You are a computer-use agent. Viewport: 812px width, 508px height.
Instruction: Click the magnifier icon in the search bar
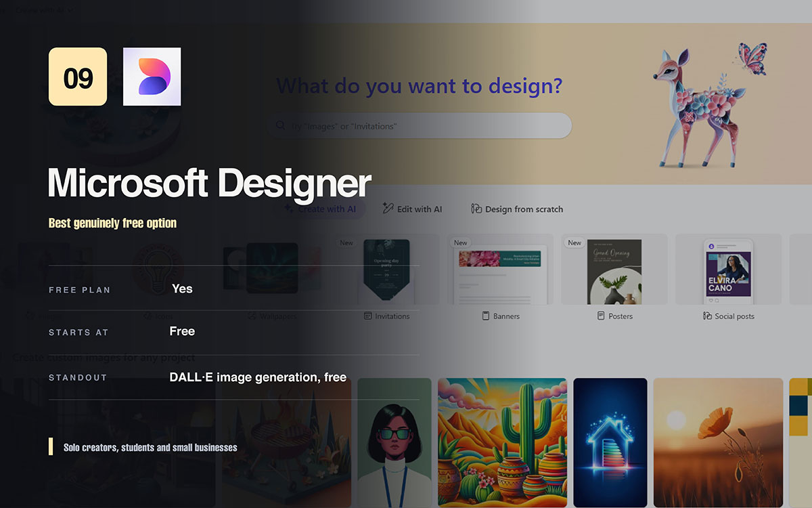pos(279,126)
